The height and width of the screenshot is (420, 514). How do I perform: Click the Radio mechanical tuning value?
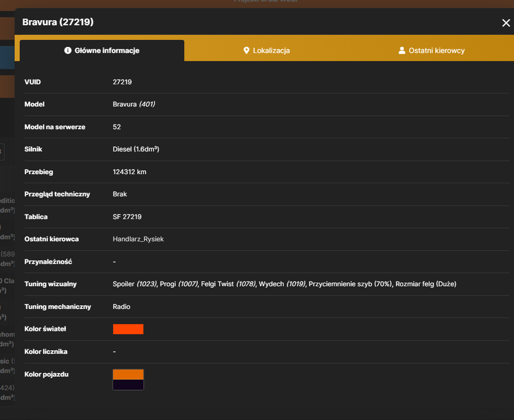tap(121, 307)
